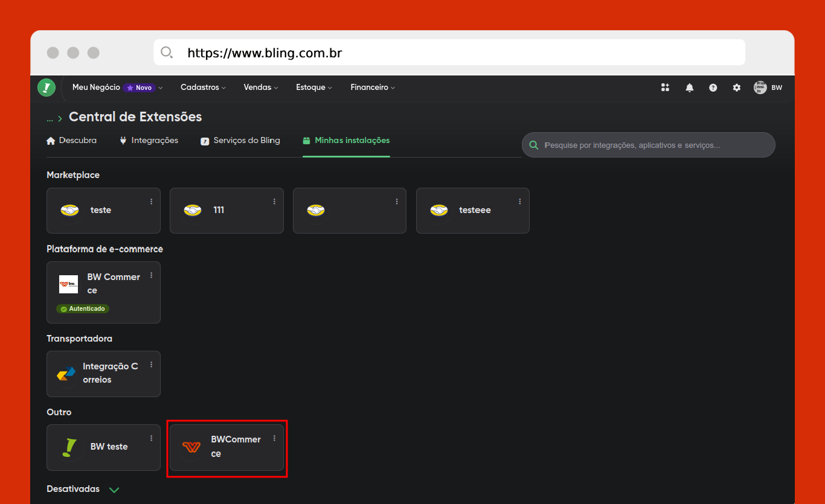Screen dimensions: 825x504
Task: Open options menu of the 111 card
Action: 274,202
